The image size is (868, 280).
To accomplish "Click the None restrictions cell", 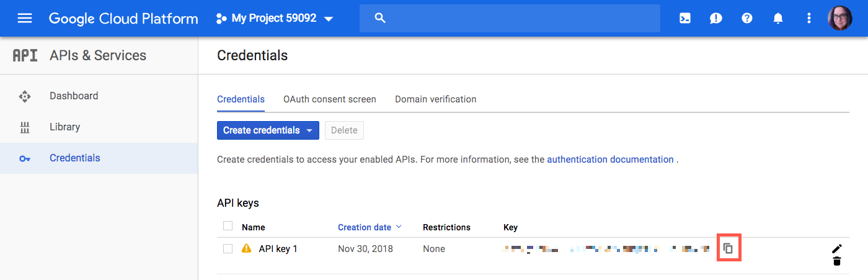I will [434, 249].
